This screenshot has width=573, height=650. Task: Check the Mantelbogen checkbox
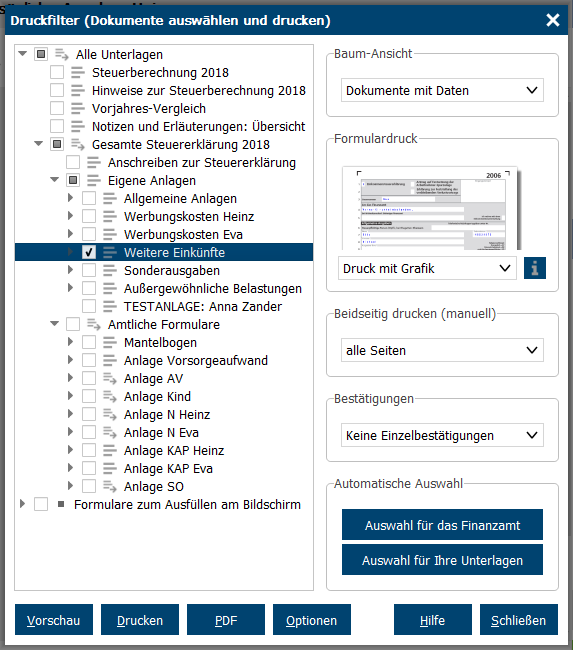(89, 342)
